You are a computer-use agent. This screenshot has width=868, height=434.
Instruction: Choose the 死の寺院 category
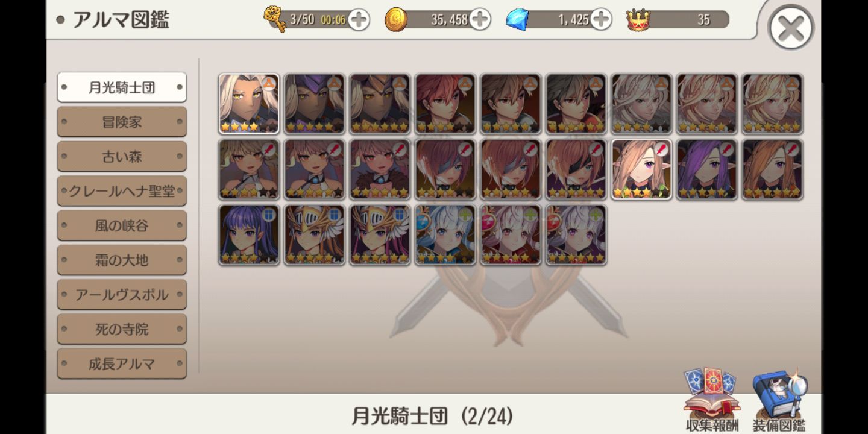pos(122,329)
